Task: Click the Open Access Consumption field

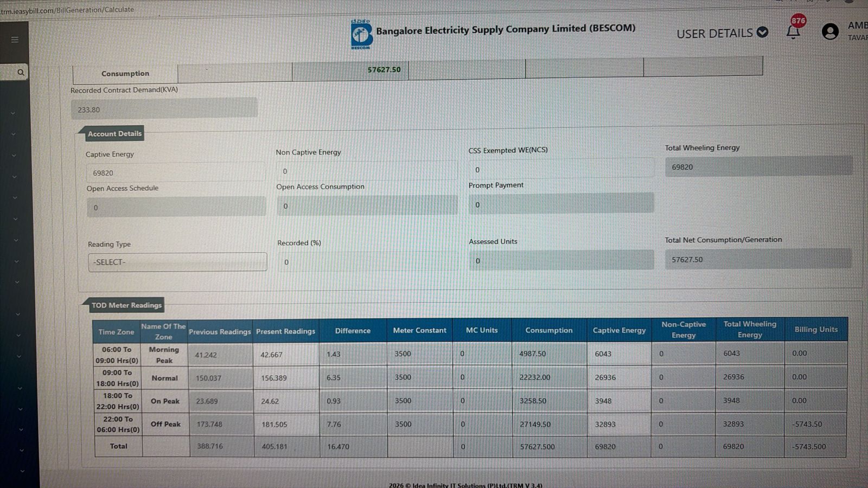Action: pyautogui.click(x=367, y=206)
